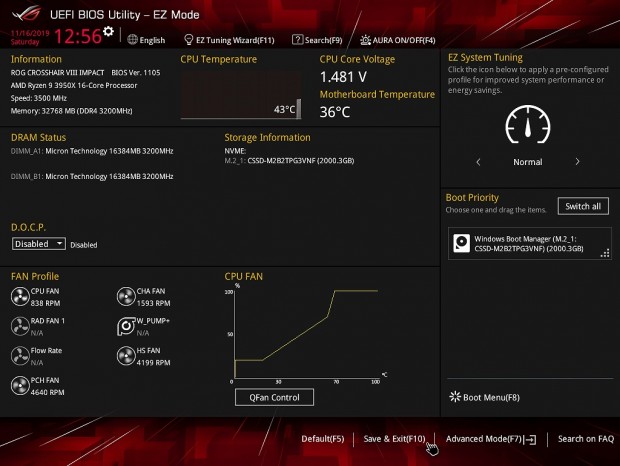Screen dimensions: 620x466
Task: Click the CHA FAN icon
Action: tap(126, 297)
